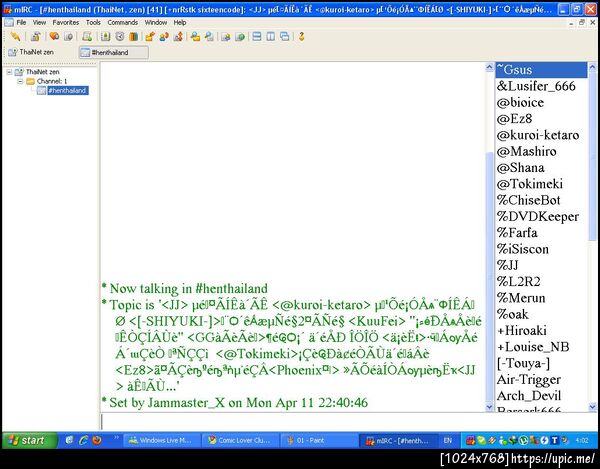Select ThaiNet zen in the treebar
Viewport: 600px width, 469px height.
coord(42,72)
